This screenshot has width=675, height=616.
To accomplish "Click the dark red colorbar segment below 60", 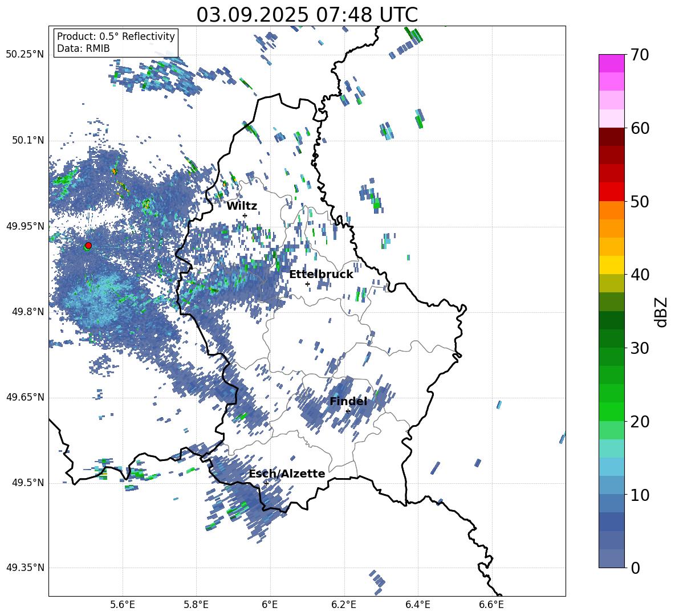I will click(611, 137).
